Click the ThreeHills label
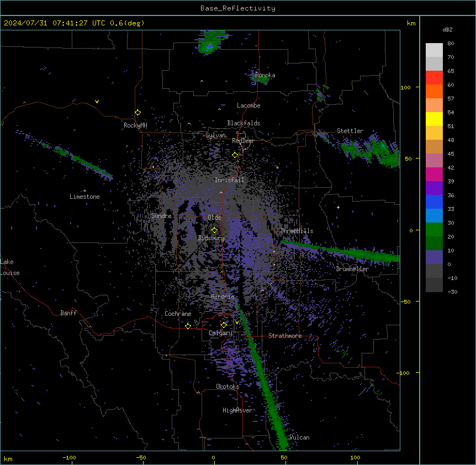 [297, 231]
